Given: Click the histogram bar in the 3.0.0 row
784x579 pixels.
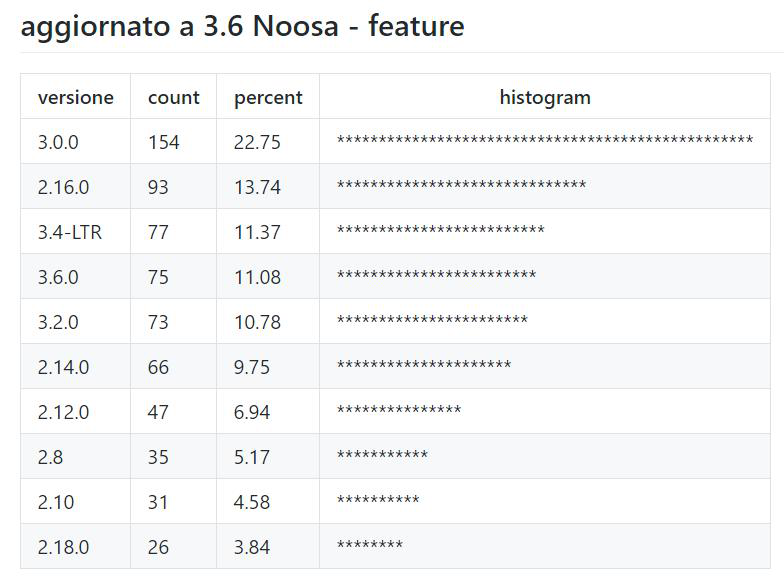Looking at the screenshot, I should [545, 141].
